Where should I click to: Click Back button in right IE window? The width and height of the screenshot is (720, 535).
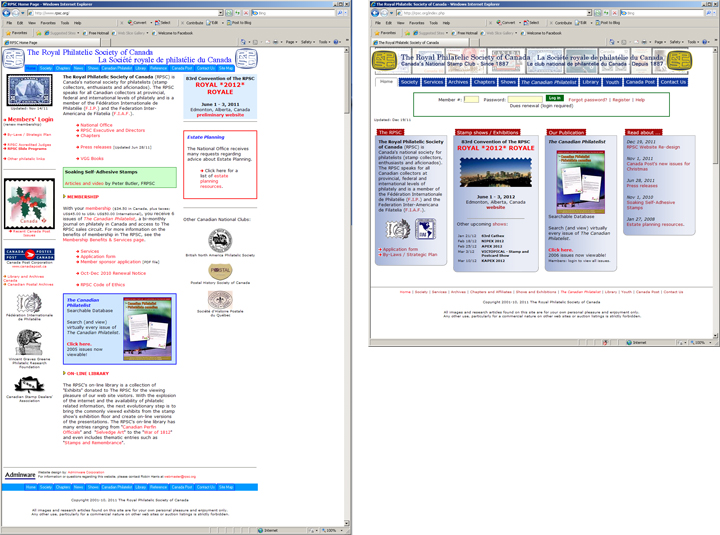tap(375, 13)
